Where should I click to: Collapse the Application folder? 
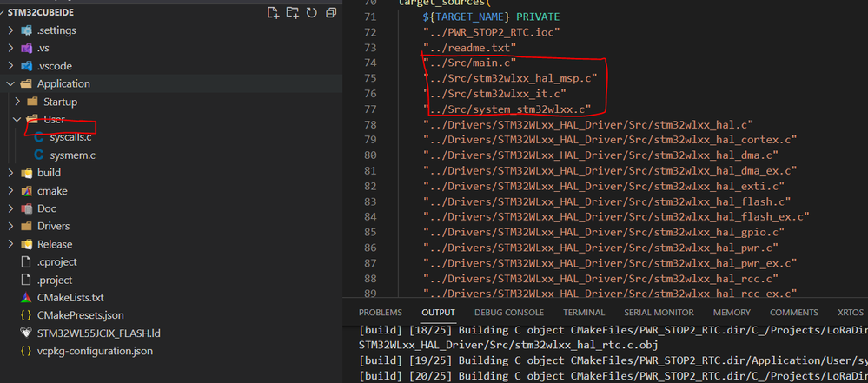tap(10, 83)
